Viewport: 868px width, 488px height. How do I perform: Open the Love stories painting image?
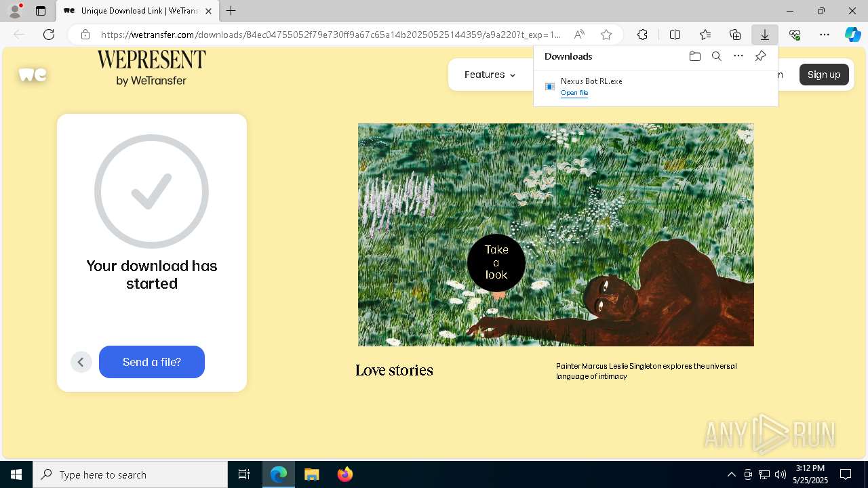(556, 235)
